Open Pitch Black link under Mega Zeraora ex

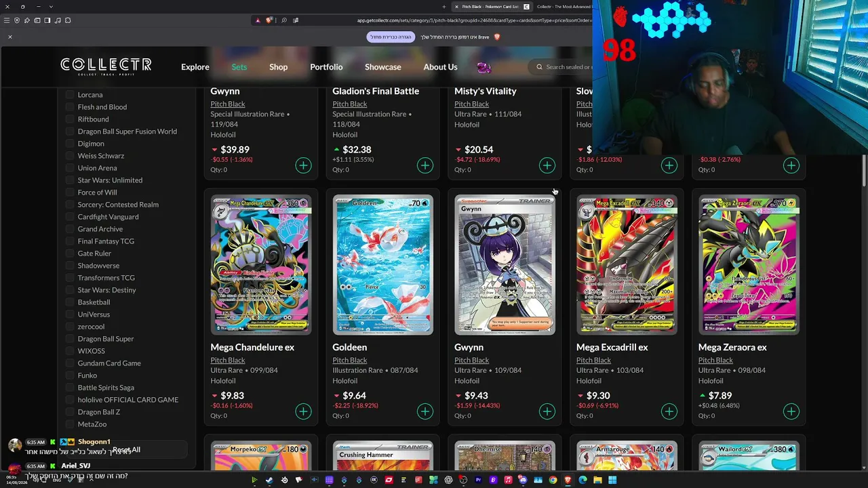pos(716,361)
